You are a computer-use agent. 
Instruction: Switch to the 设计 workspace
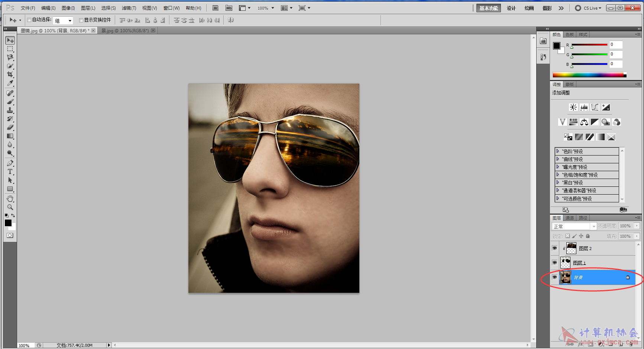coord(511,8)
